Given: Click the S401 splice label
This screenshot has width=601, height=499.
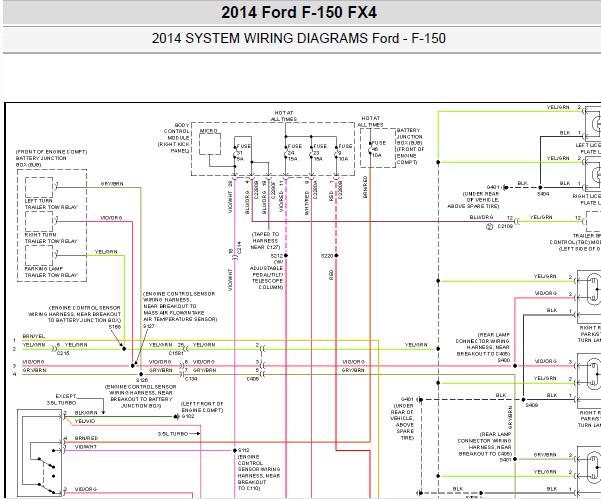Looking at the screenshot, I should (506, 460).
